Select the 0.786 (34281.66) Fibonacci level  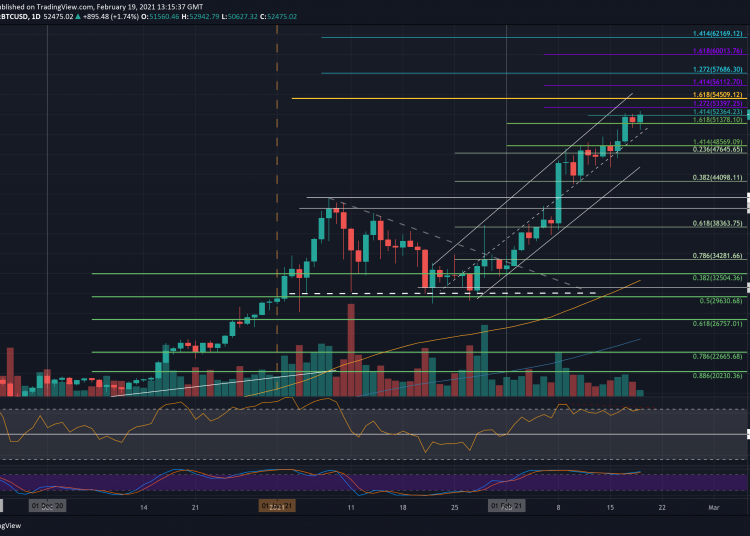pyautogui.click(x=718, y=256)
